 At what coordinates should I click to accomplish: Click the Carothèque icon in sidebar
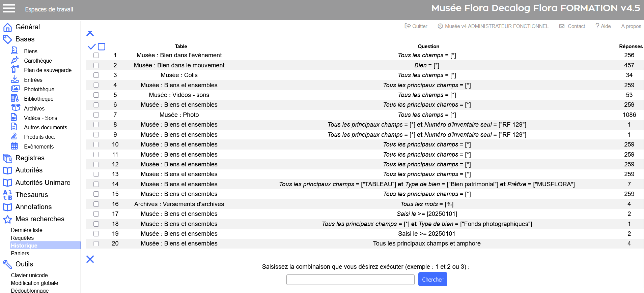(15, 60)
